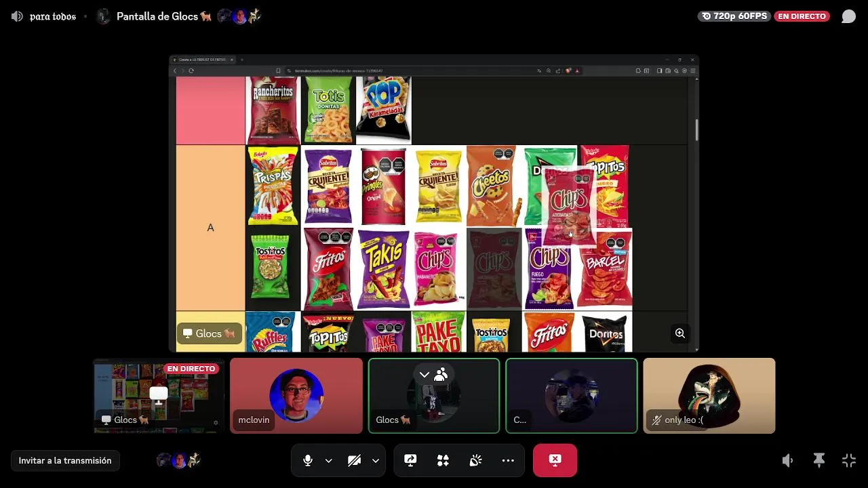868x488 pixels.
Task: Open browser hamburger menu in shared screen
Action: click(692, 70)
